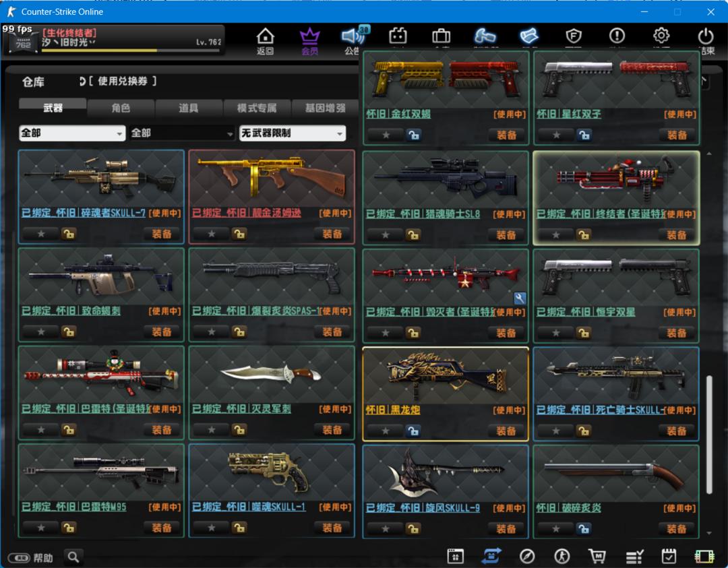
Task: Click the calendar icon in bottom toolbar
Action: [x=455, y=556]
